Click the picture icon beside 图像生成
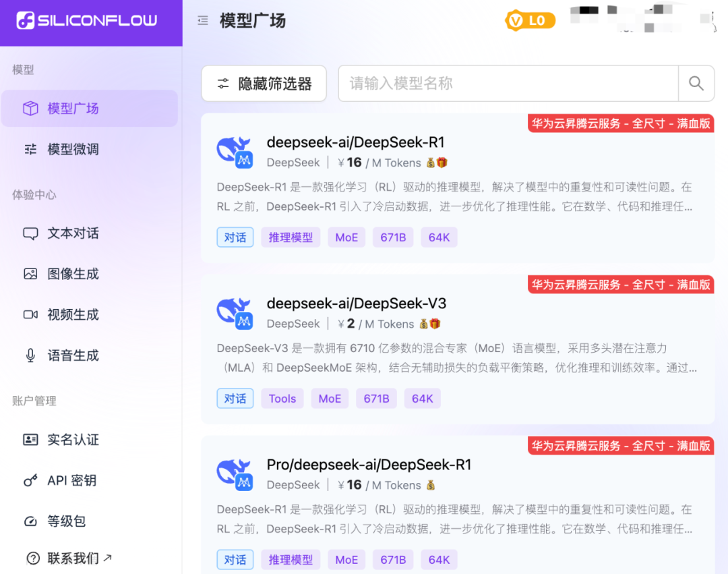 click(30, 274)
